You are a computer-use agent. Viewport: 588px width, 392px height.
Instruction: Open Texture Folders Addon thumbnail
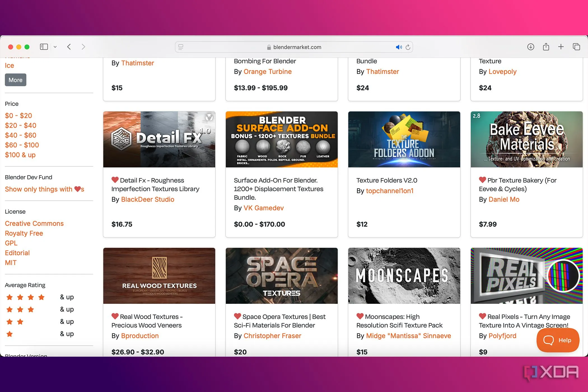click(404, 139)
